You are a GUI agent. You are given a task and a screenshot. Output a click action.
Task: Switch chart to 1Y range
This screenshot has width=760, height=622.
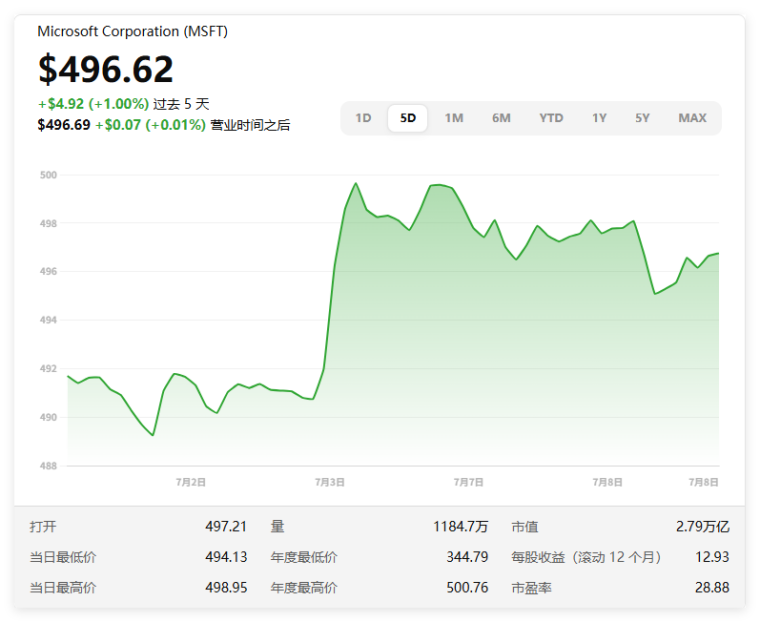[599, 118]
